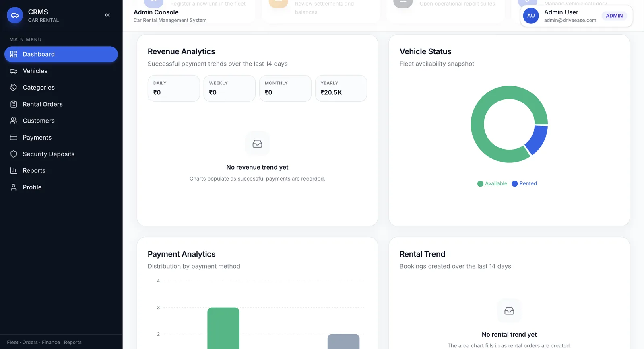Screen dimensions: 644x349
Task: Click the Vehicle Status heading
Action: (x=425, y=51)
